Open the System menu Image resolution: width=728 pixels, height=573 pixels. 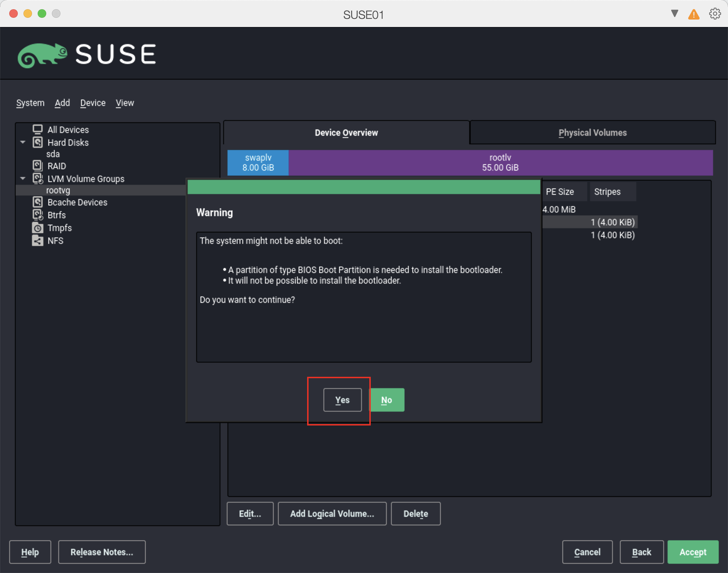coord(30,103)
